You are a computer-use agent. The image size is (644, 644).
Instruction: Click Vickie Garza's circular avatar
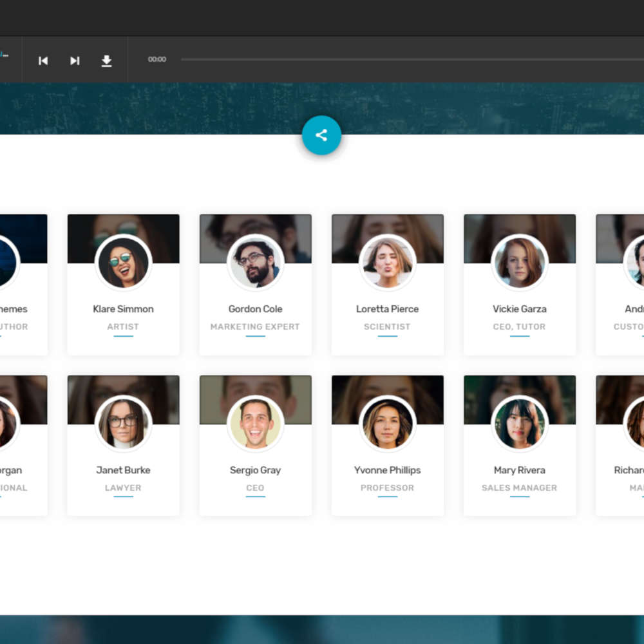coord(520,263)
